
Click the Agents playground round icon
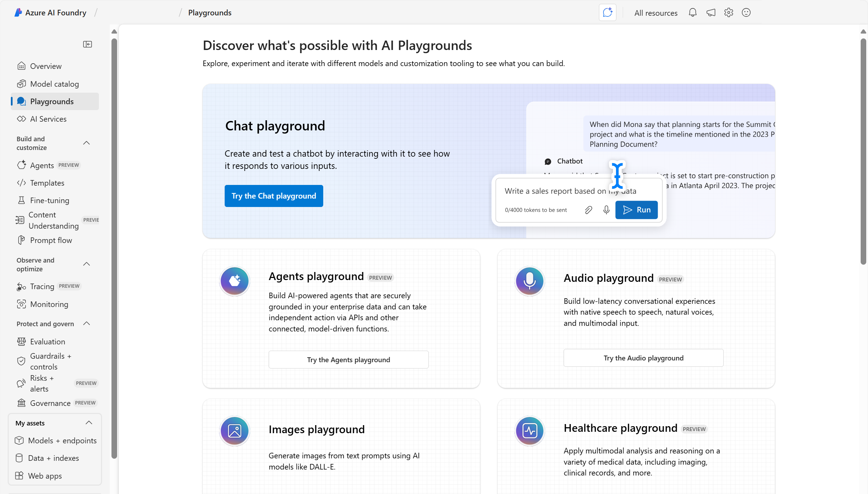pos(234,281)
